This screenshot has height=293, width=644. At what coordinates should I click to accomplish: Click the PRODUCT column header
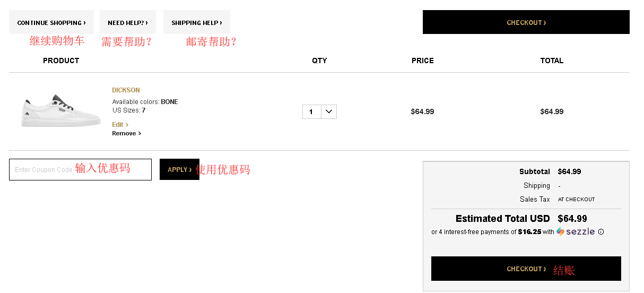pos(61,61)
